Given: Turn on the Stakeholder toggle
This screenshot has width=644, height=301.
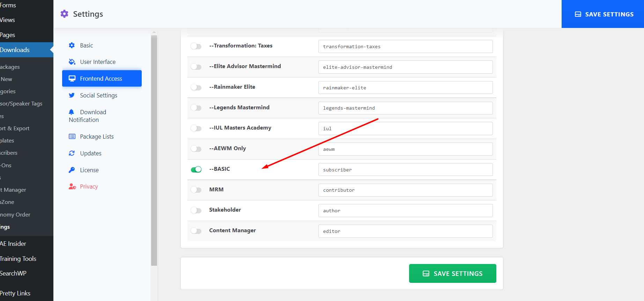Looking at the screenshot, I should point(196,211).
